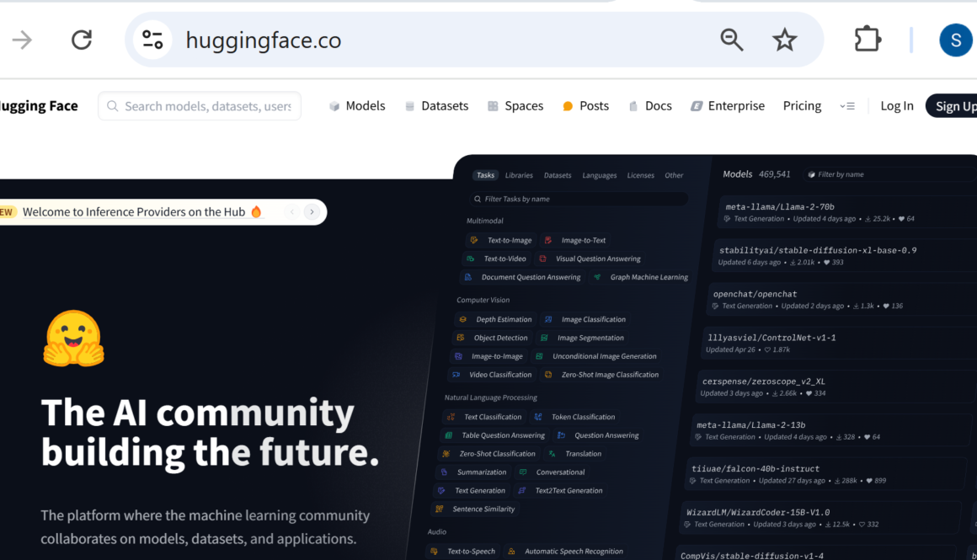
Task: Open the extra navigation options chevron after Pricing
Action: 847,105
